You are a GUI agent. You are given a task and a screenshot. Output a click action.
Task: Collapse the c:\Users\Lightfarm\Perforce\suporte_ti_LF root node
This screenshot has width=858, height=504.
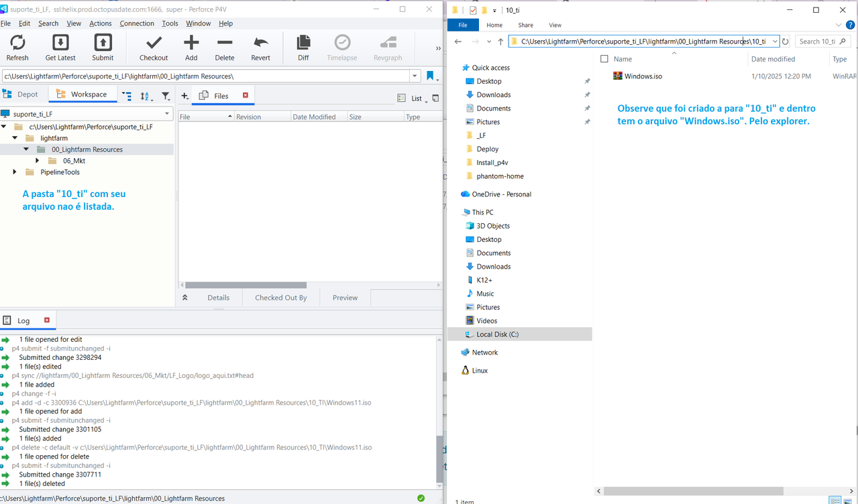[4, 127]
